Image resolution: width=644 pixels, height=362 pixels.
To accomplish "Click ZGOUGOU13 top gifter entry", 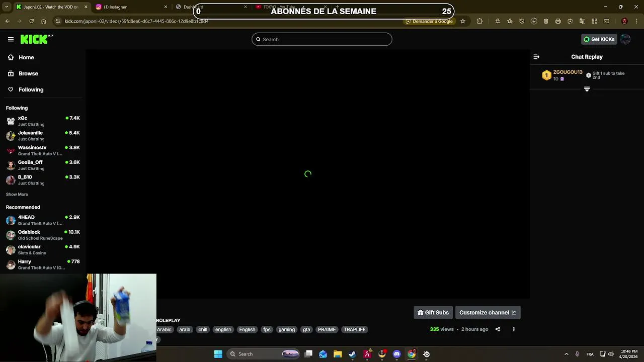I will tap(562, 75).
